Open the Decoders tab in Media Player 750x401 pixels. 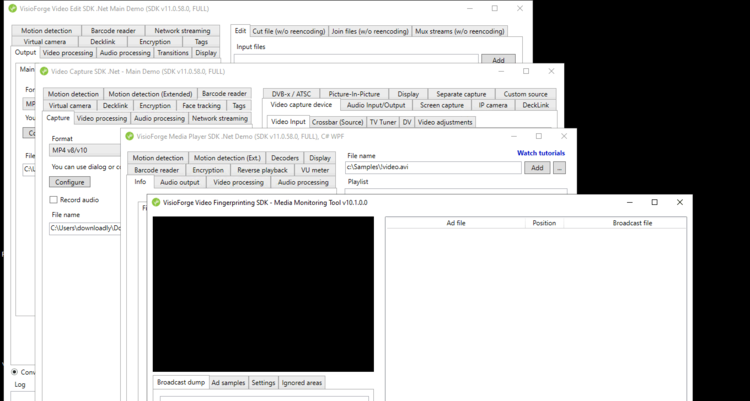[285, 158]
